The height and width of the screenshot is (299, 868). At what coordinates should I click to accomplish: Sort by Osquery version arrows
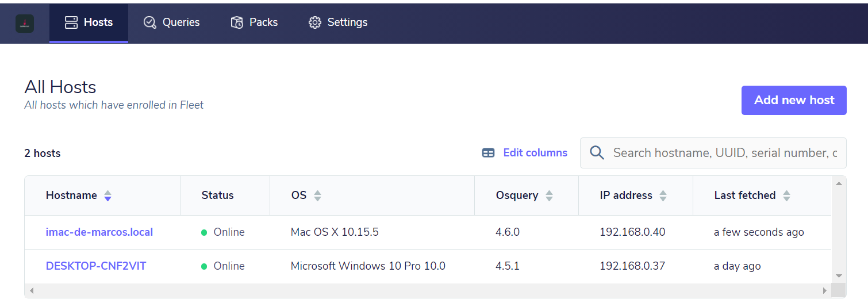tap(549, 196)
